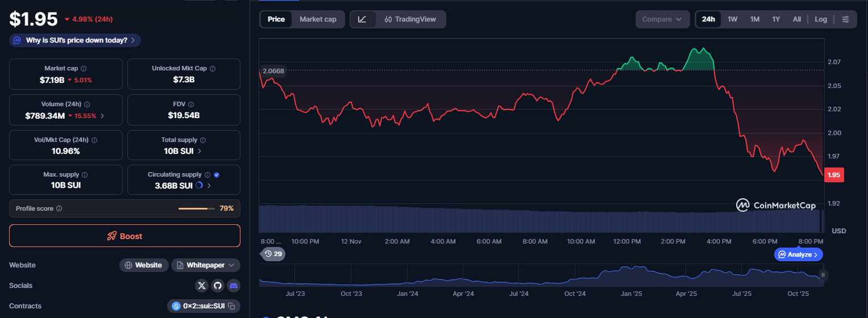Click the circulating supply progress ring icon

click(199, 185)
